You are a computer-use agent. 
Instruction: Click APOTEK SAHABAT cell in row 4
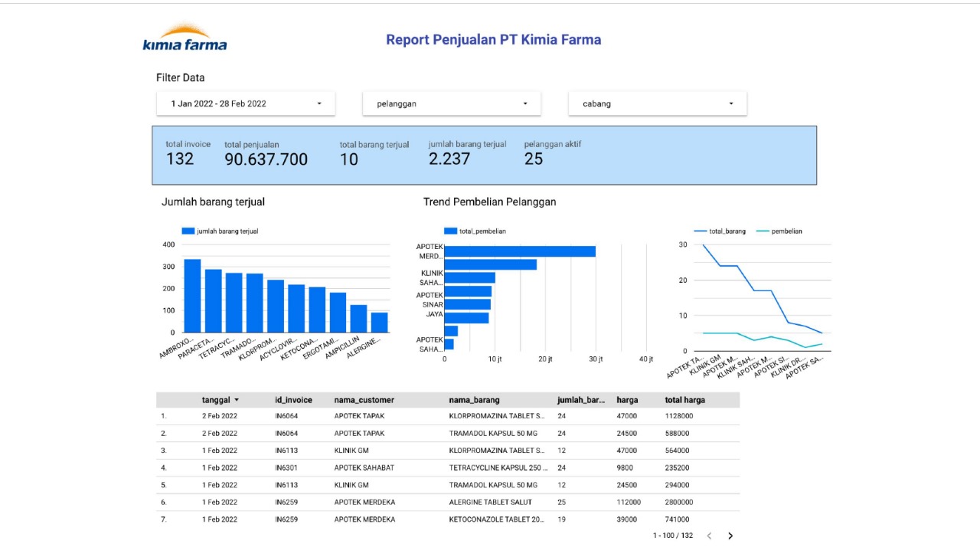click(364, 467)
